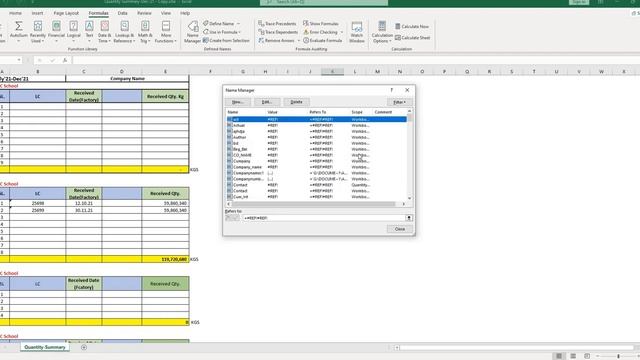Expand the Define Name dropdown arrow
Viewport: 640px width, 360px height.
238,24
